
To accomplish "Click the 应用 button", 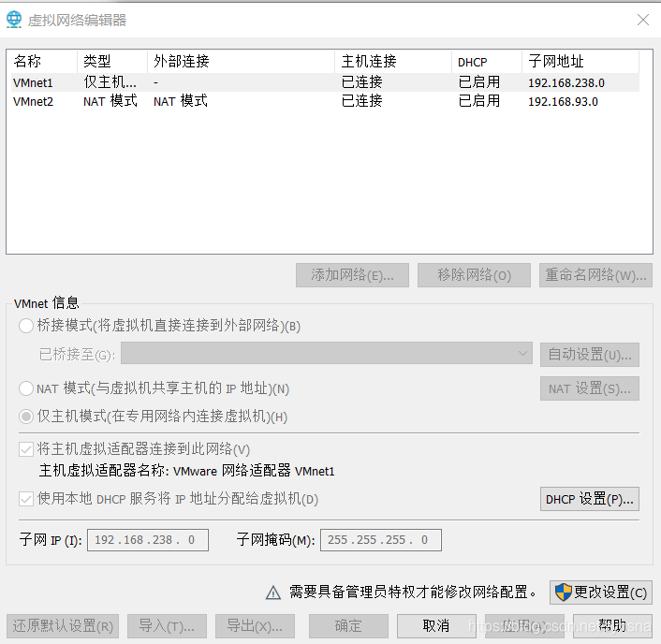I will pos(524,626).
